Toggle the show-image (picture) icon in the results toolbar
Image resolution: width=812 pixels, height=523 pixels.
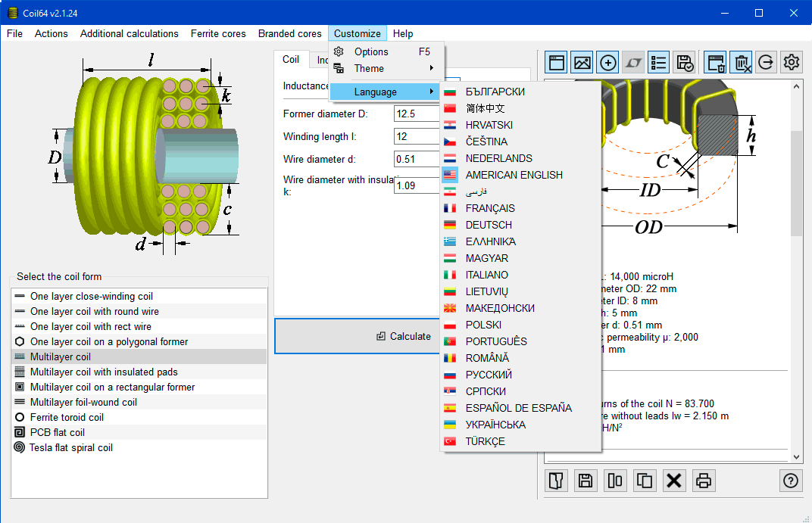click(x=582, y=63)
